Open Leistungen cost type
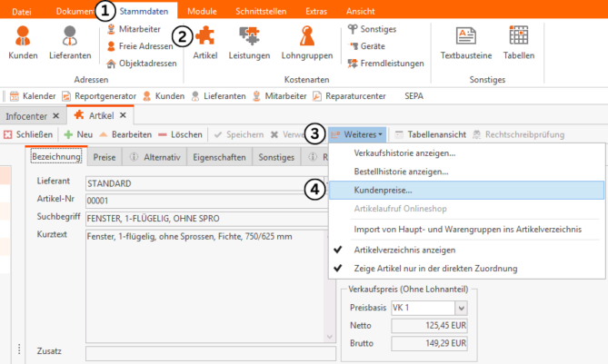608x364 pixels. tap(248, 44)
